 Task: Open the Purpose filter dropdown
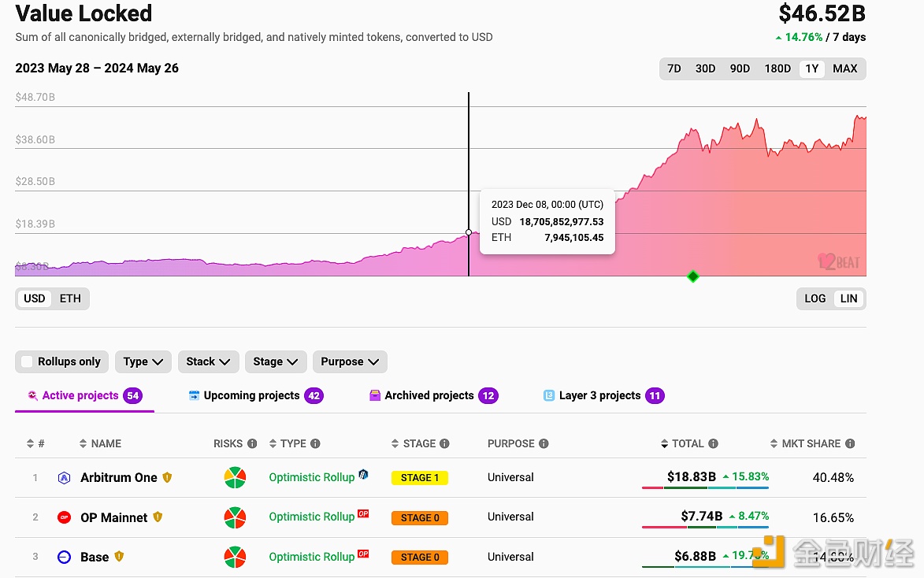(350, 361)
